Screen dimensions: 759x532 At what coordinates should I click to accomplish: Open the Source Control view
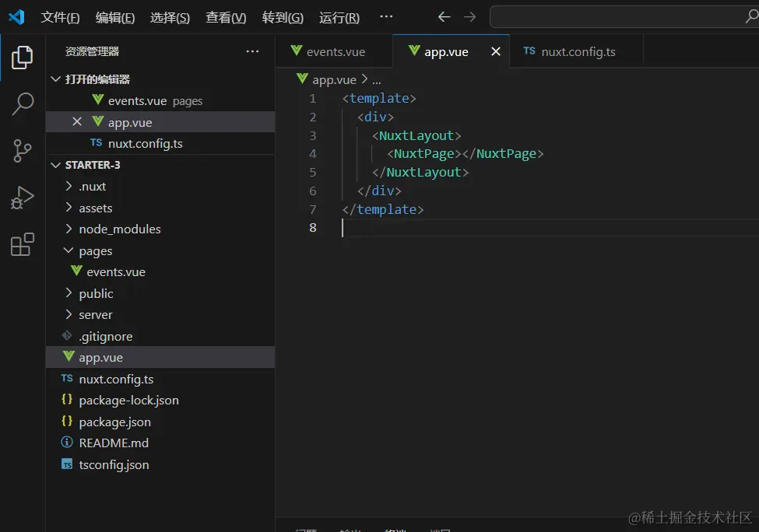coord(23,151)
